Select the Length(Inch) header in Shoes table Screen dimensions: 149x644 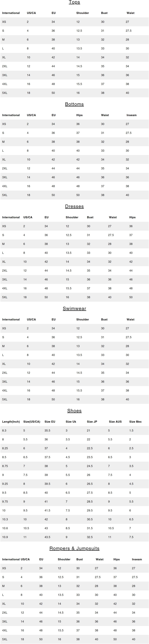pos(11,422)
